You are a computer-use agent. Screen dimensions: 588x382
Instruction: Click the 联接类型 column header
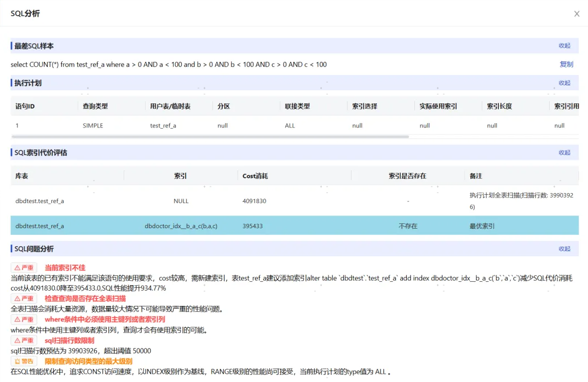[x=297, y=106]
